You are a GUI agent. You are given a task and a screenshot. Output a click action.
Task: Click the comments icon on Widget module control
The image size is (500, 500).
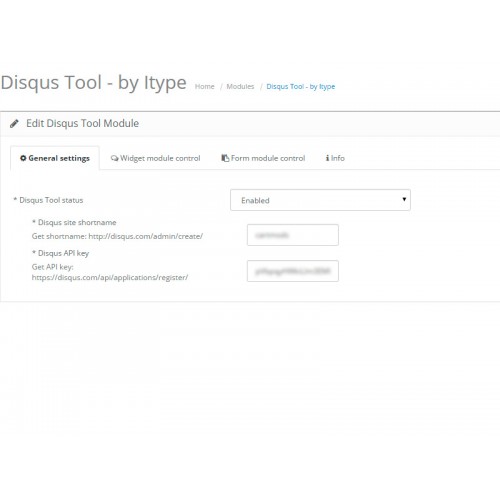(x=114, y=158)
